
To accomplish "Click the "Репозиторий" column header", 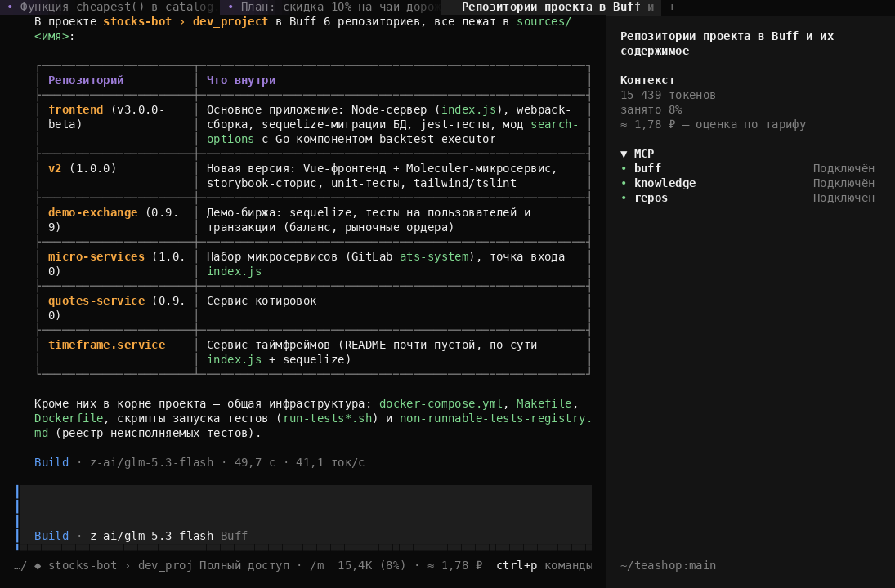I will tap(86, 80).
